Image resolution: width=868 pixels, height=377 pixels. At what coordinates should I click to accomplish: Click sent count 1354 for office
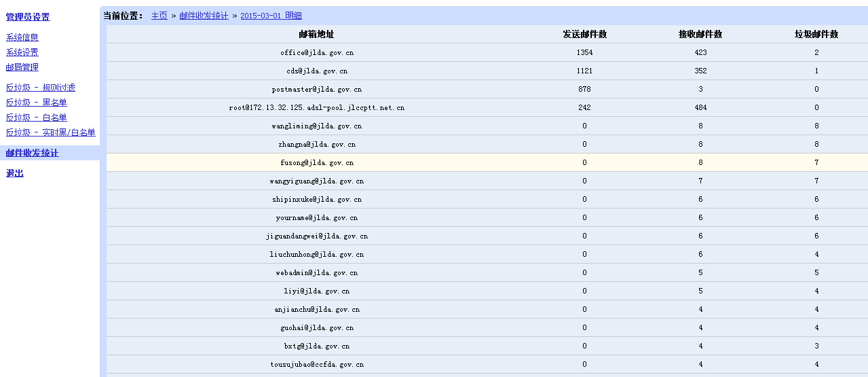pos(584,53)
